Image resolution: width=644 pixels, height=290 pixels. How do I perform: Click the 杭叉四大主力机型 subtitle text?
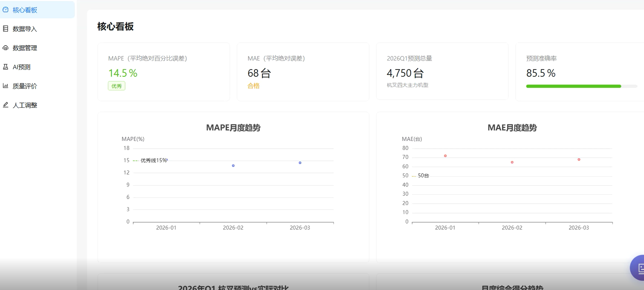[407, 85]
